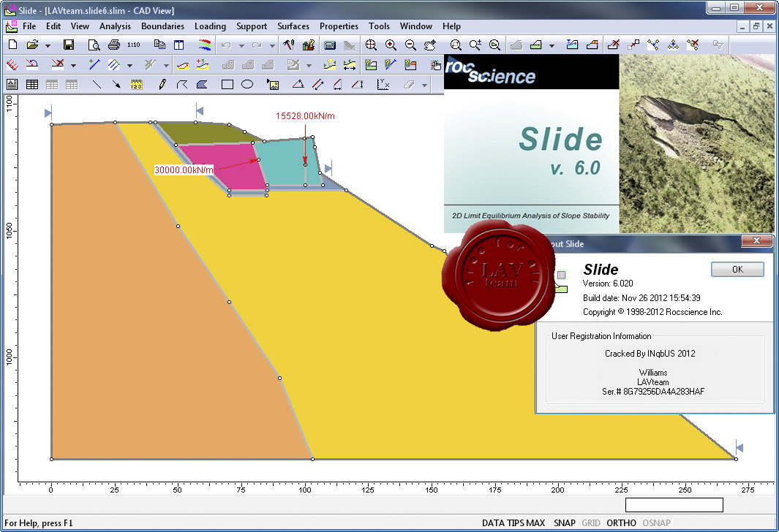This screenshot has width=779, height=532.
Task: Select the Pan hand tool
Action: [430, 45]
